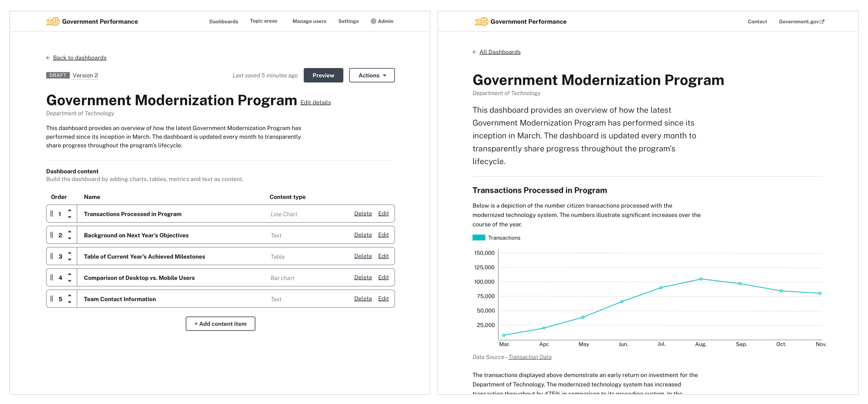The image size is (868, 404).
Task: Click the Add content item button
Action: coord(220,324)
